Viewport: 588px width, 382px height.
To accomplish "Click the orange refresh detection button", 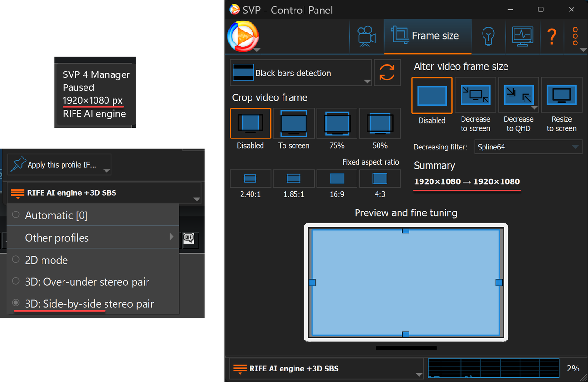I will pyautogui.click(x=387, y=73).
